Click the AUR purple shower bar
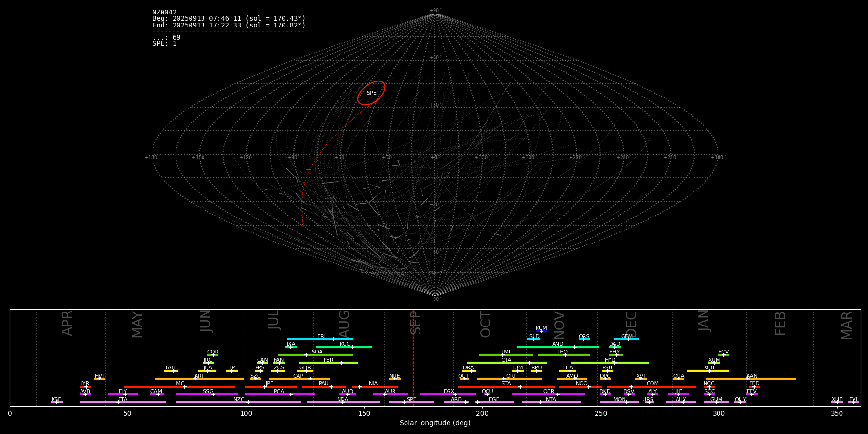 point(390,394)
